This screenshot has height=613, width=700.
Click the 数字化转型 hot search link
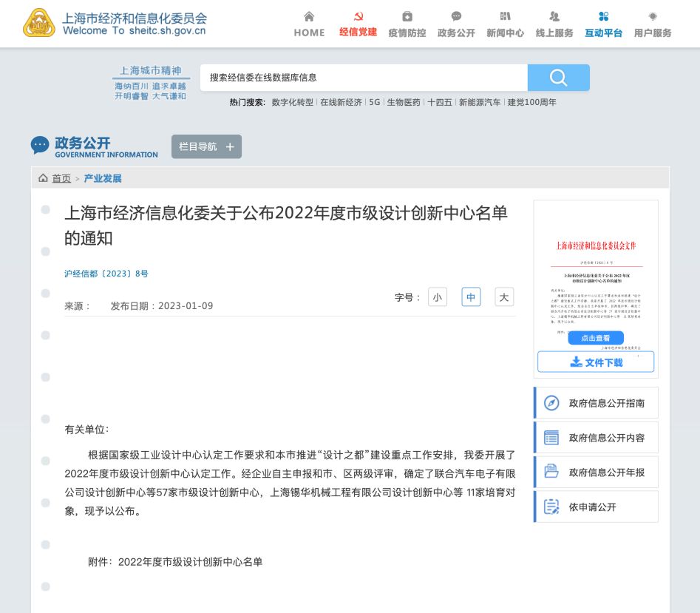[x=293, y=102]
